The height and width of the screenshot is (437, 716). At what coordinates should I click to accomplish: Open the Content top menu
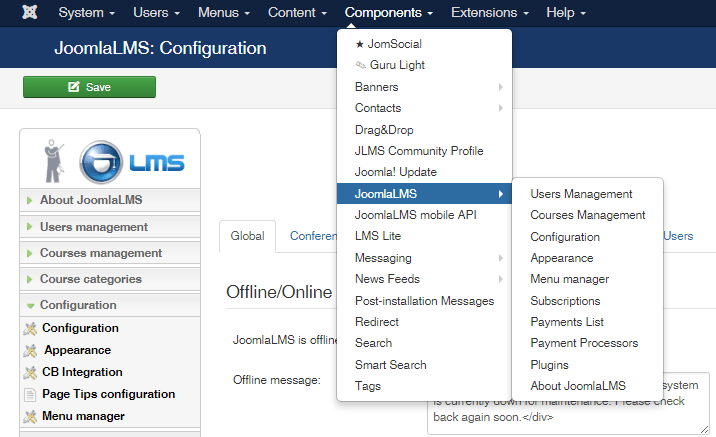pyautogui.click(x=297, y=12)
